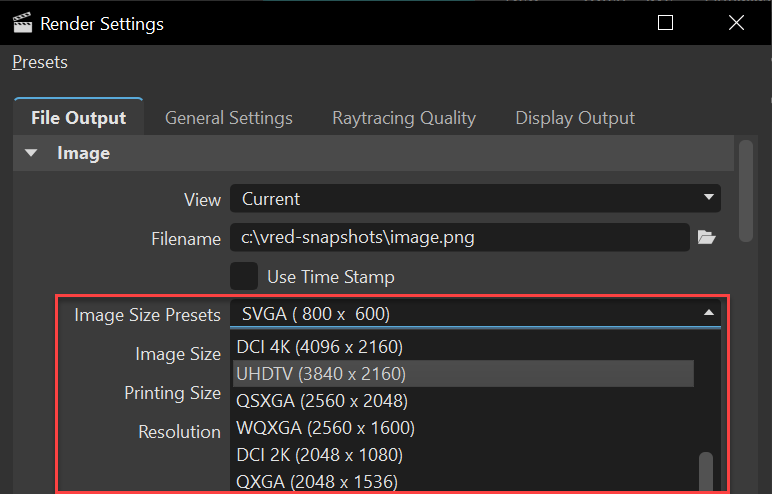Screen dimensions: 773x494
Task: Enable the Use Time Stamp checkbox
Action: 244,276
